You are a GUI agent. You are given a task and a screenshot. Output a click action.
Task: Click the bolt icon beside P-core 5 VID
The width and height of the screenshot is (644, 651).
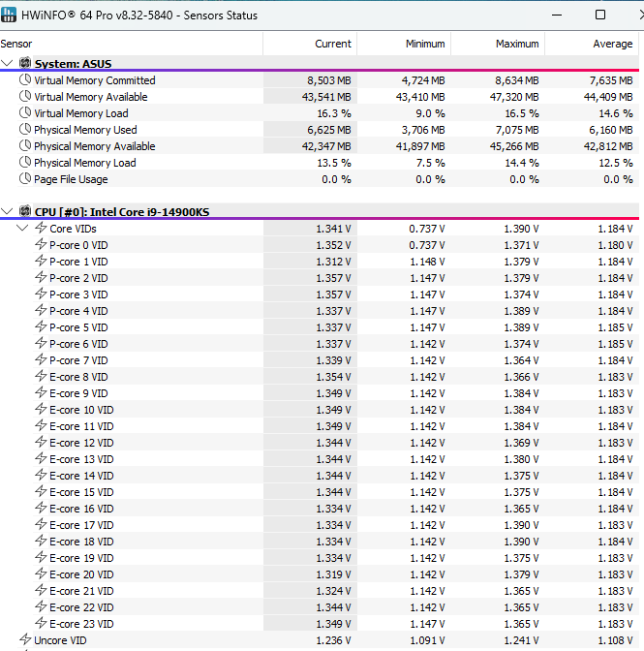(41, 326)
